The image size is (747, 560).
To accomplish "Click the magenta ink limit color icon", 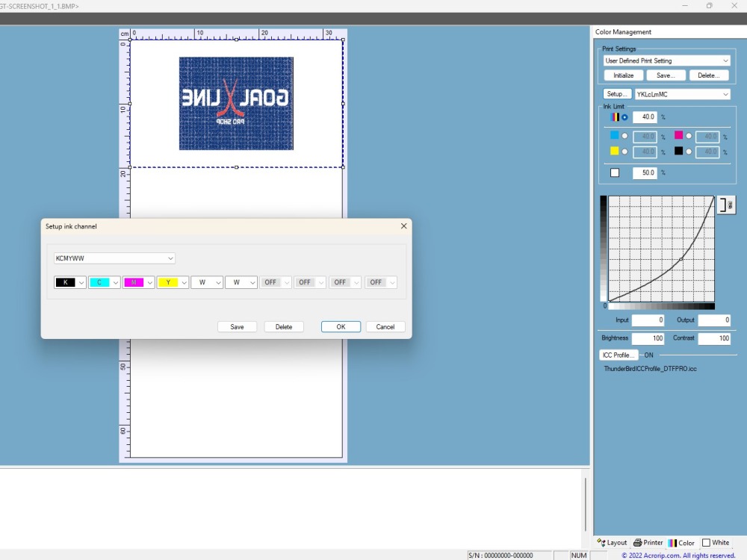I will (678, 136).
